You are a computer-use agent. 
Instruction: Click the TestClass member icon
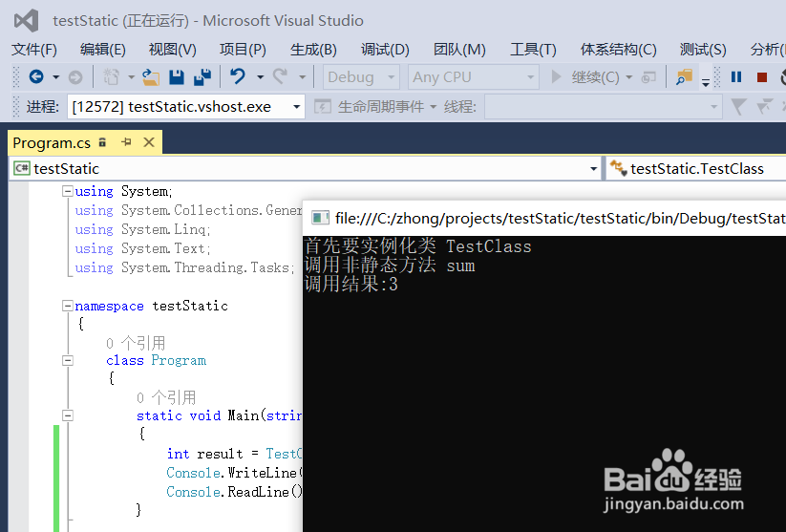click(x=618, y=168)
